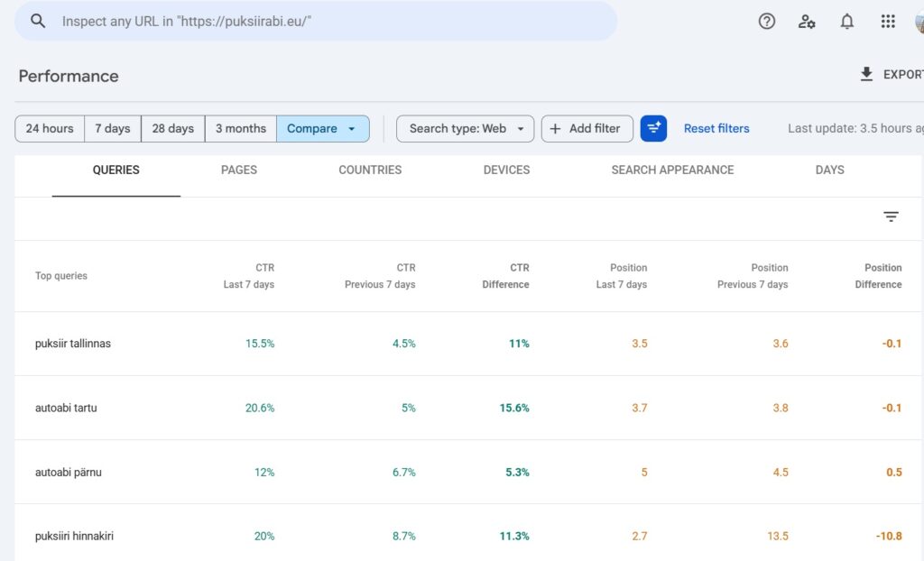Open the Devices tab
This screenshot has height=561, width=924.
[507, 170]
